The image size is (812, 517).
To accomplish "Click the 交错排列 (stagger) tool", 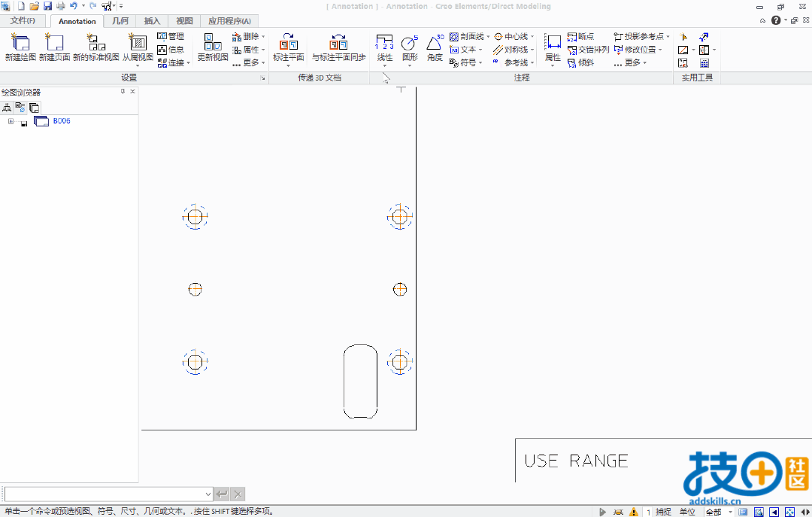I will pos(588,49).
